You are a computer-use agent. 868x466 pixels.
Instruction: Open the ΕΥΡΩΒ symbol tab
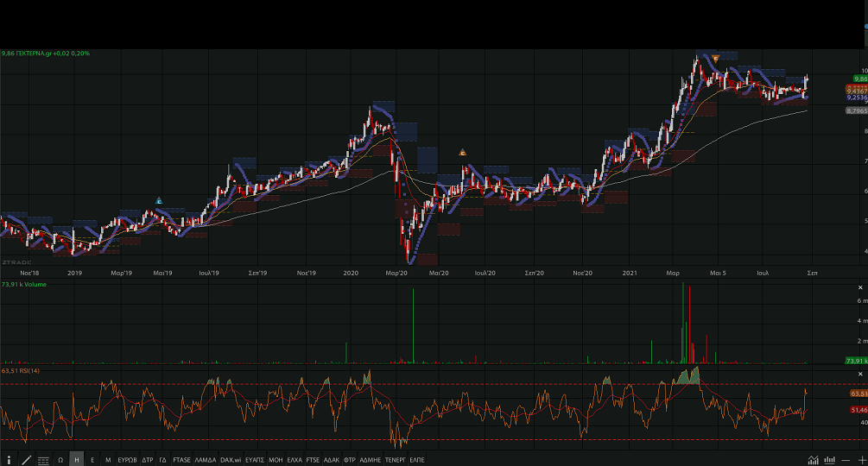click(x=126, y=460)
